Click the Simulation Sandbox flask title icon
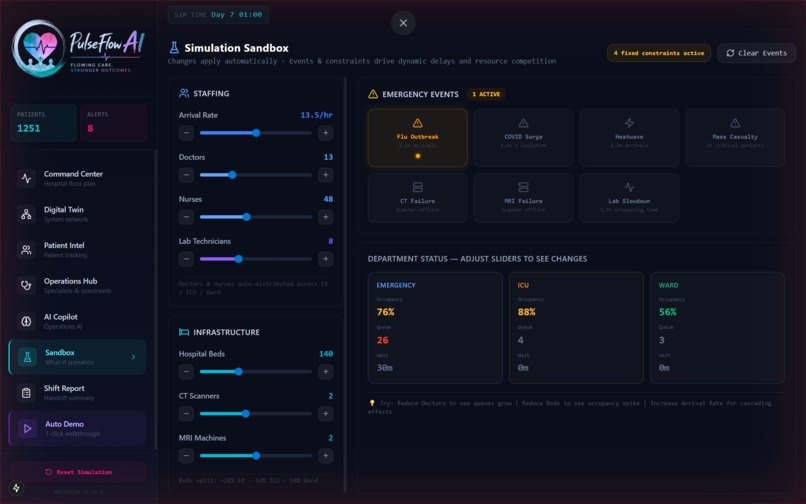The image size is (806, 504). (174, 48)
